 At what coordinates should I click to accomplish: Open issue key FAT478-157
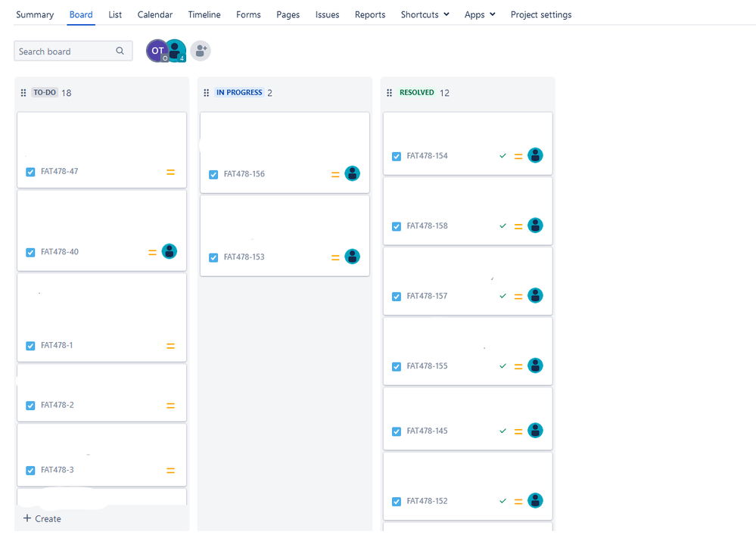tap(427, 296)
